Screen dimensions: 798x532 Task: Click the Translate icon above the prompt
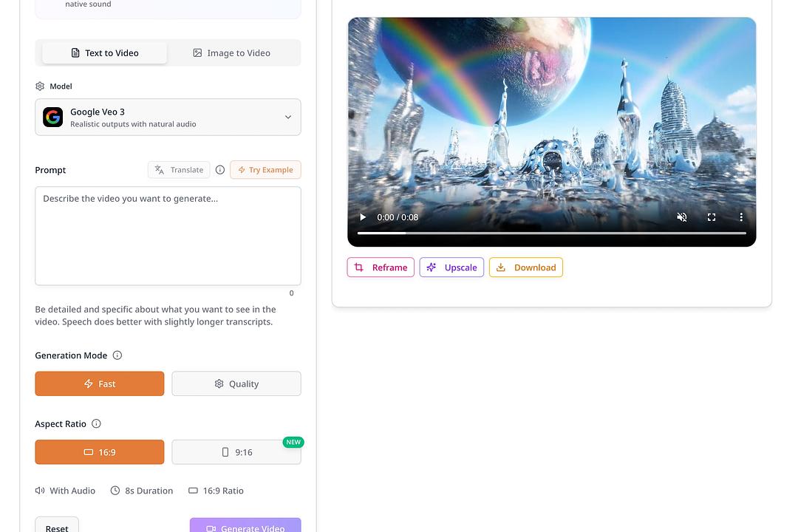[160, 169]
